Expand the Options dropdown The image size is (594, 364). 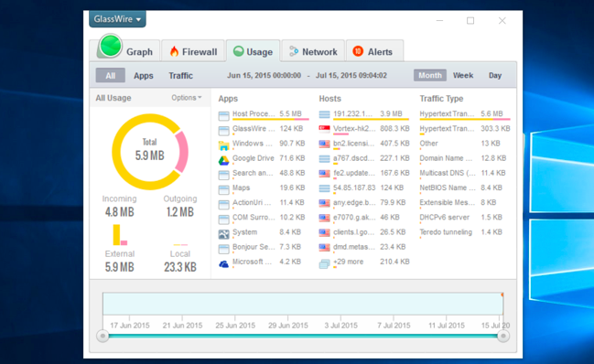point(187,98)
